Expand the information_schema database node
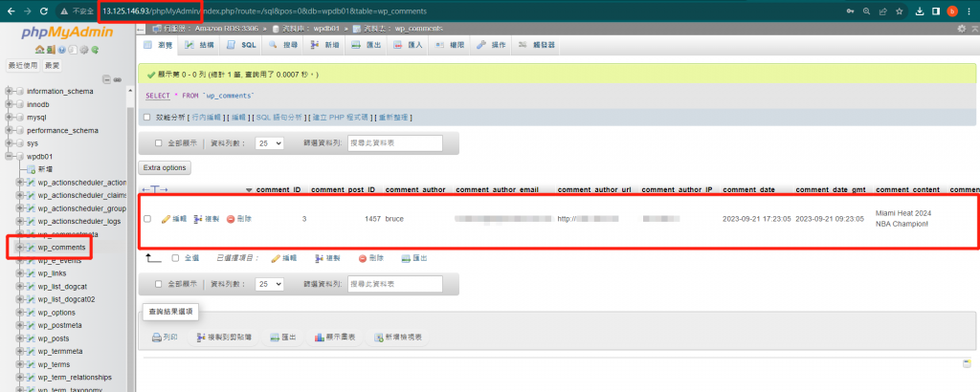This screenshot has height=392, width=980. click(x=10, y=91)
